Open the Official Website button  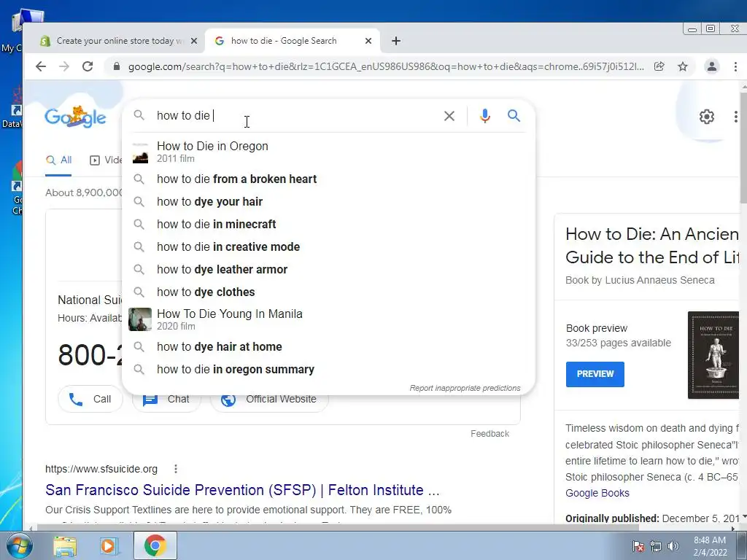click(x=270, y=400)
